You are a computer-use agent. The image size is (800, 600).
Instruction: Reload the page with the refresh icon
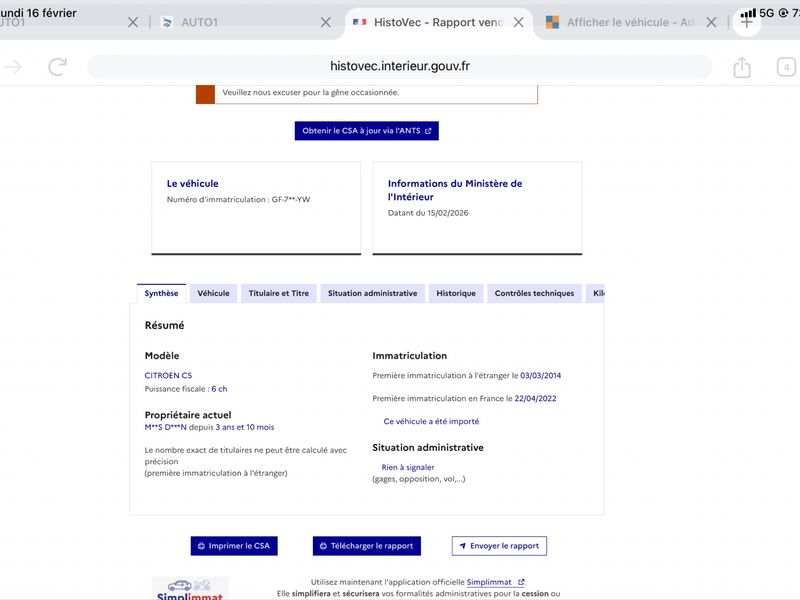tap(58, 67)
